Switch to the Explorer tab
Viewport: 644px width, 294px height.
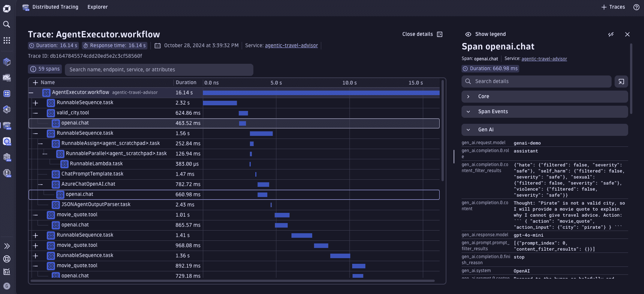point(97,7)
